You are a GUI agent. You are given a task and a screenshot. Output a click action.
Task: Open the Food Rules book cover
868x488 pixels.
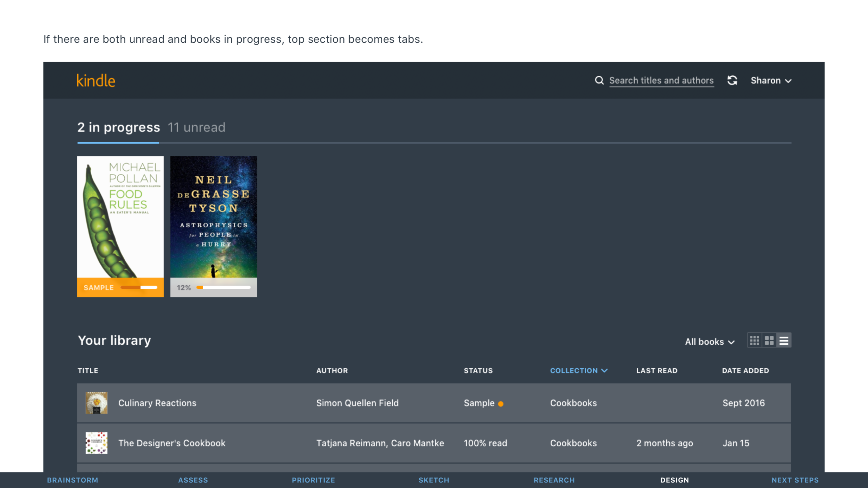pyautogui.click(x=120, y=217)
